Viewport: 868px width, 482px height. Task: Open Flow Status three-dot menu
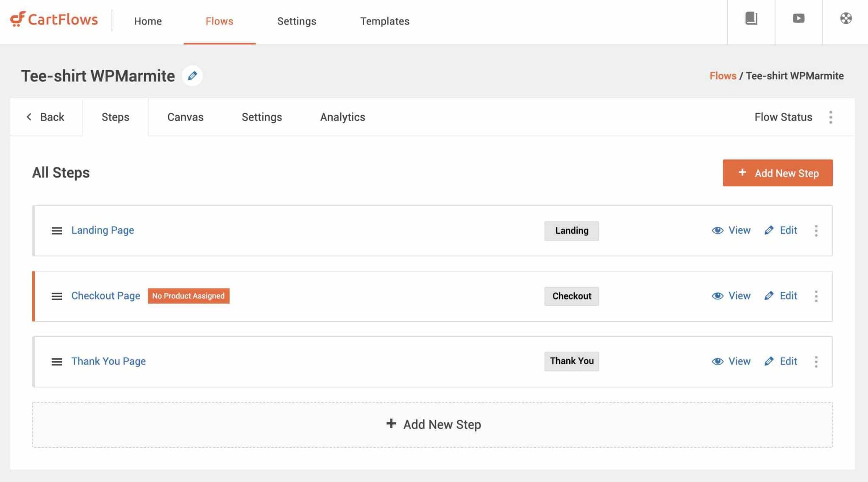pos(831,117)
